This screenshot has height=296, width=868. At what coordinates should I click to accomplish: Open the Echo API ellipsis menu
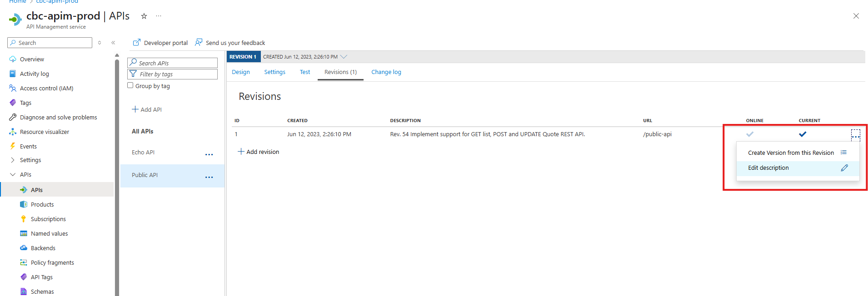pos(209,154)
